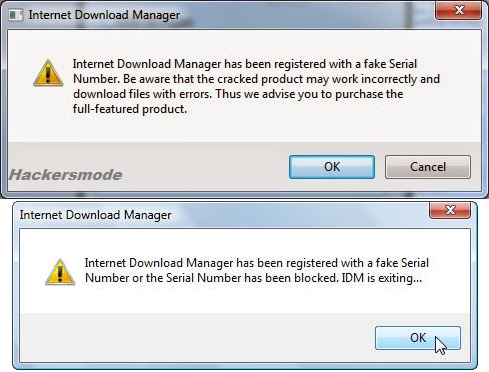Click the gray button strip beside lower OK

tap(197, 337)
